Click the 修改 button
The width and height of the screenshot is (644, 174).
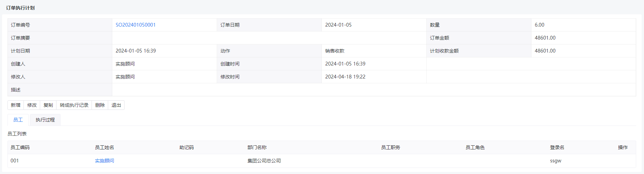[x=32, y=105]
